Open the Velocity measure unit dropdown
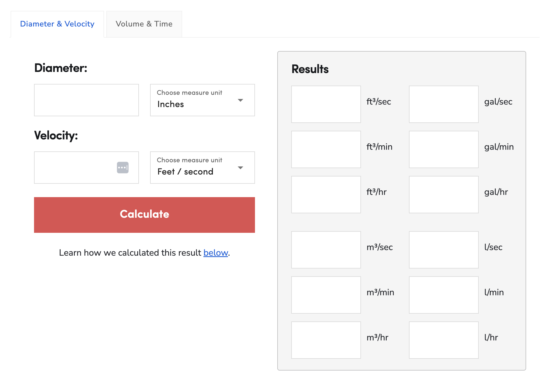 pos(202,168)
